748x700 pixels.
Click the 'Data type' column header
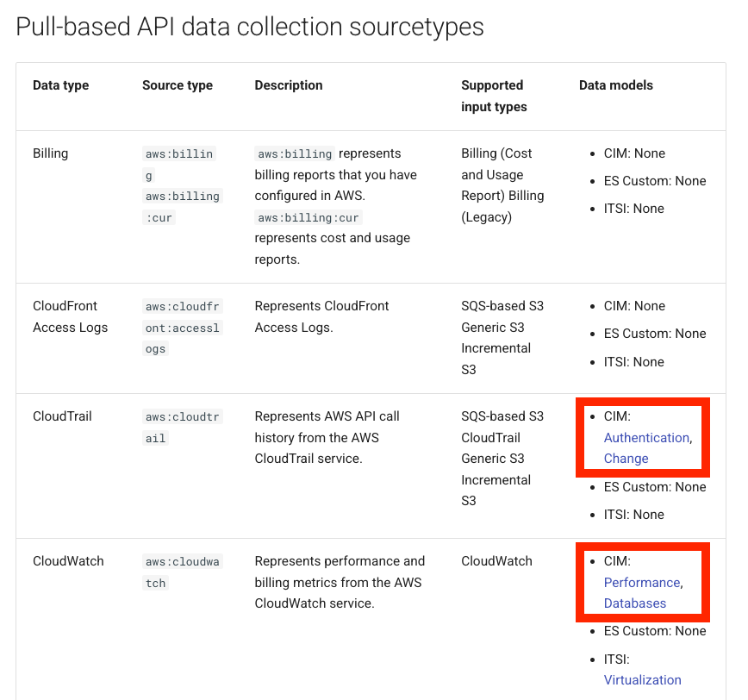(60, 85)
